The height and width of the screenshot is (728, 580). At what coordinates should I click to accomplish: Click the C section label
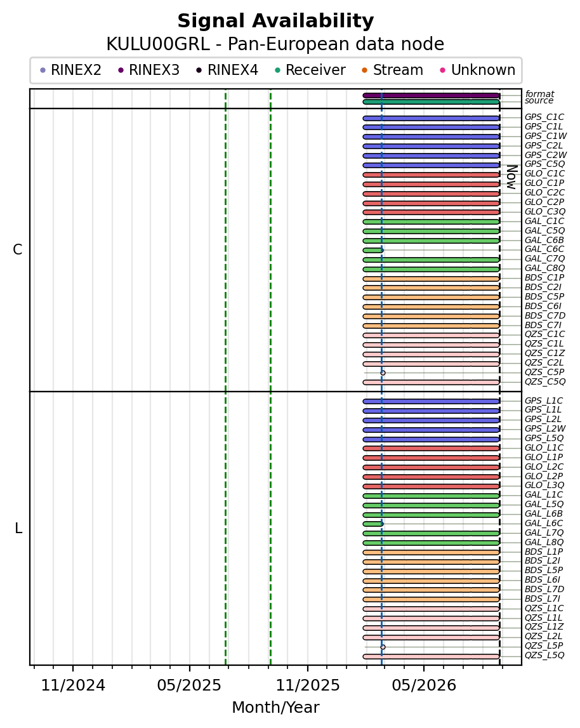click(x=18, y=250)
